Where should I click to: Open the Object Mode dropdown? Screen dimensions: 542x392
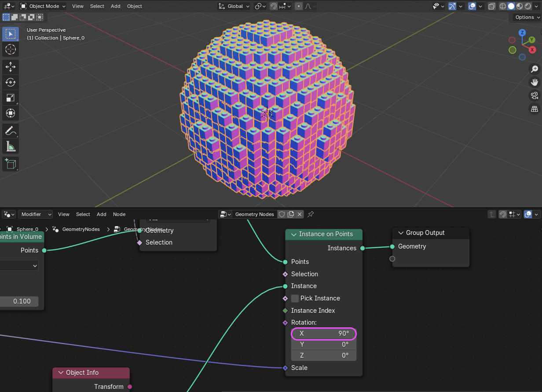[x=43, y=6]
